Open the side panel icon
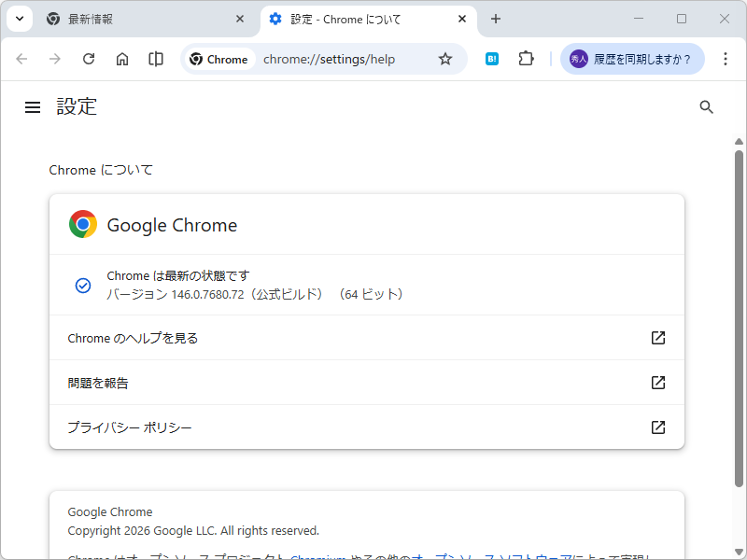Viewport: 747px width, 560px height. (x=155, y=58)
